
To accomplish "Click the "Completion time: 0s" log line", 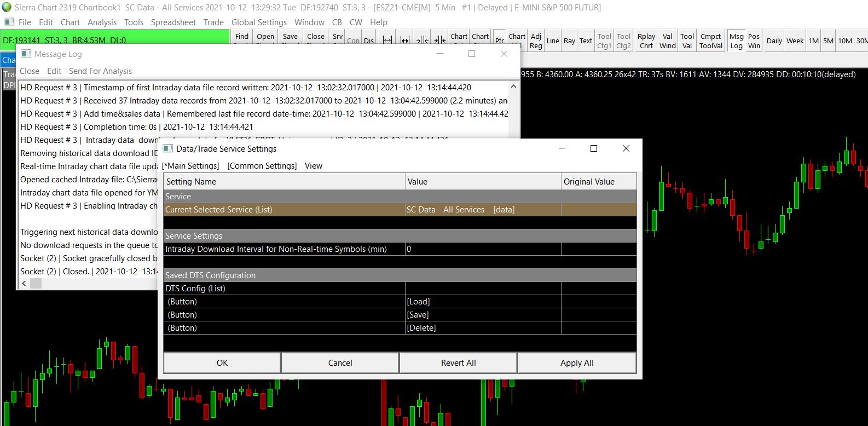I will [137, 127].
